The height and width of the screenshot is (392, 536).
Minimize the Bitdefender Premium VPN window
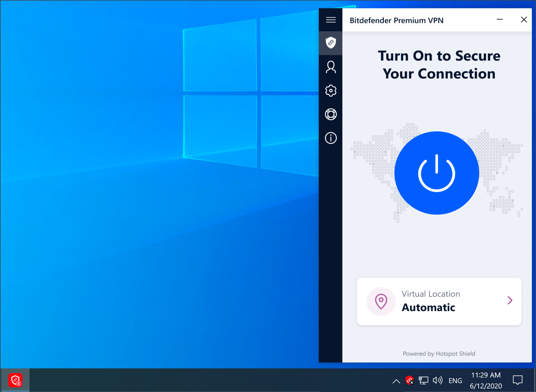pos(500,19)
